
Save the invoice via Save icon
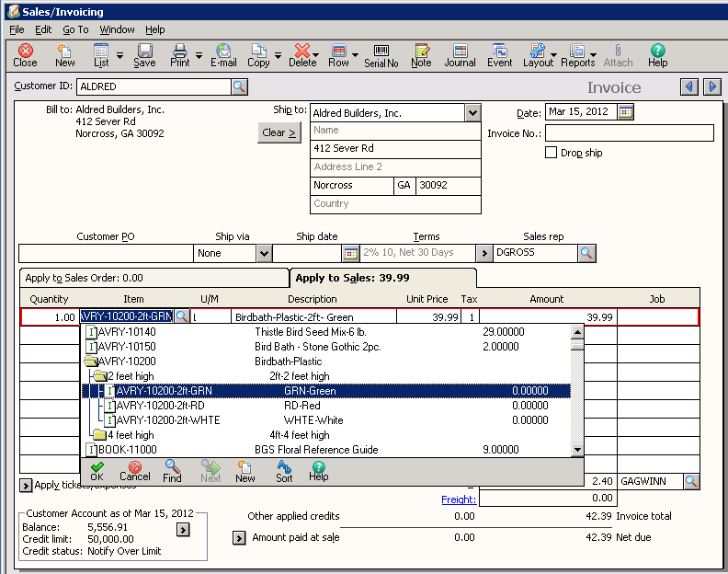[x=144, y=55]
